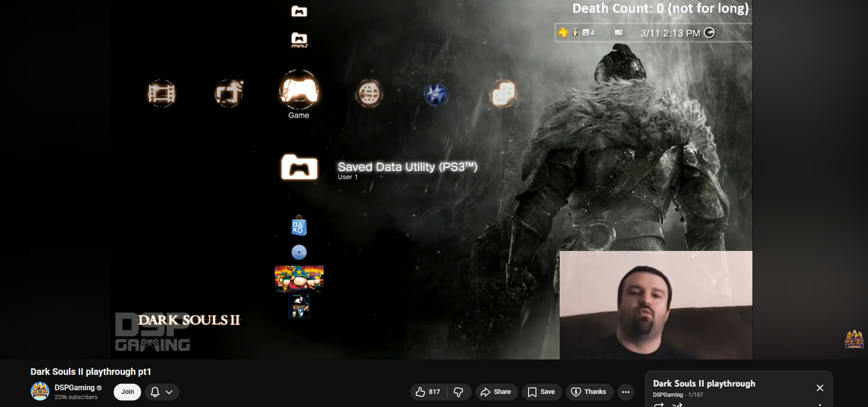
Task: Select the blue disc icon in the Game list
Action: [x=299, y=252]
